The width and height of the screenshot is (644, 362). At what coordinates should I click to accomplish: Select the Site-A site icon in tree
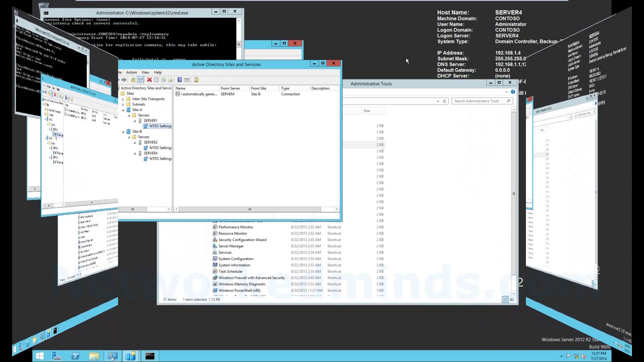coord(128,110)
